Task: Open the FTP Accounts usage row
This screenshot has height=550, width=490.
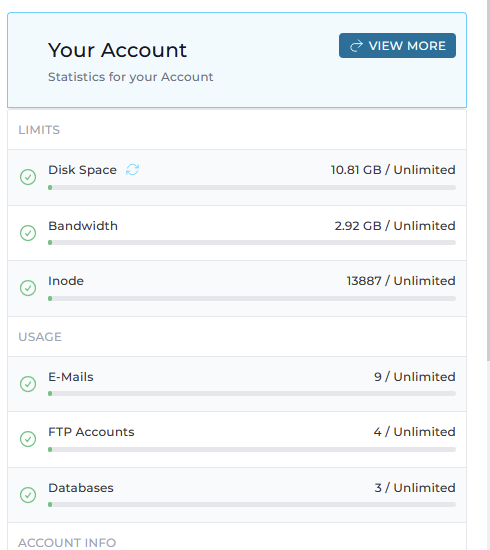Action: coord(237,440)
